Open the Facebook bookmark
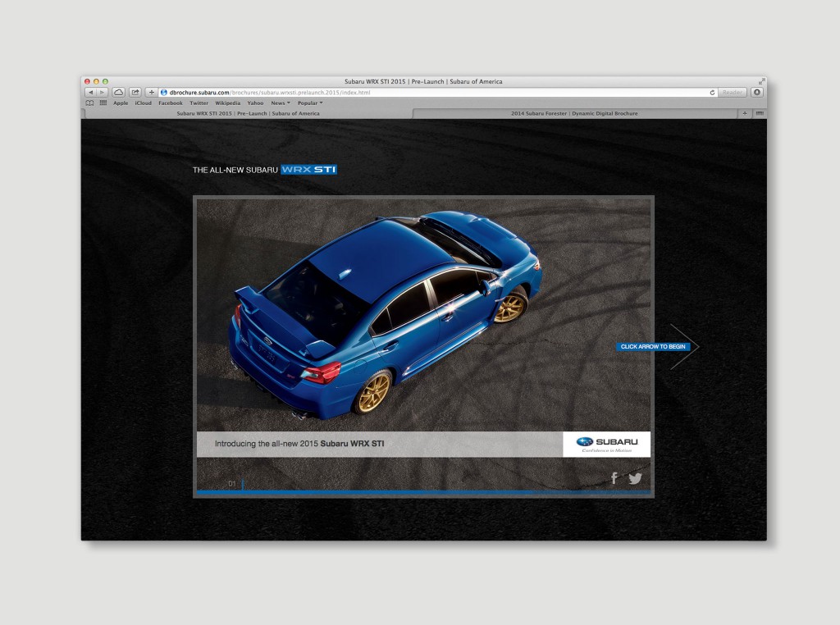 tap(171, 103)
